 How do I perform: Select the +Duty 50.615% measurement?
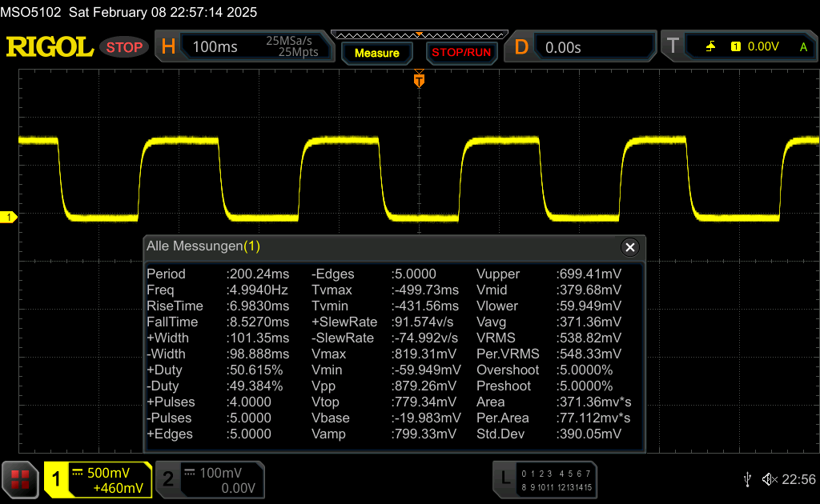215,370
